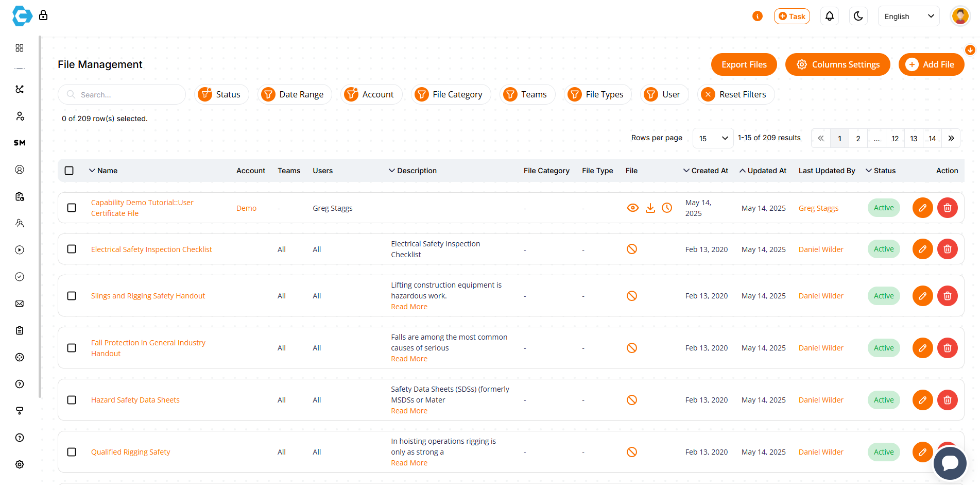Click the Export Files button

(x=744, y=64)
